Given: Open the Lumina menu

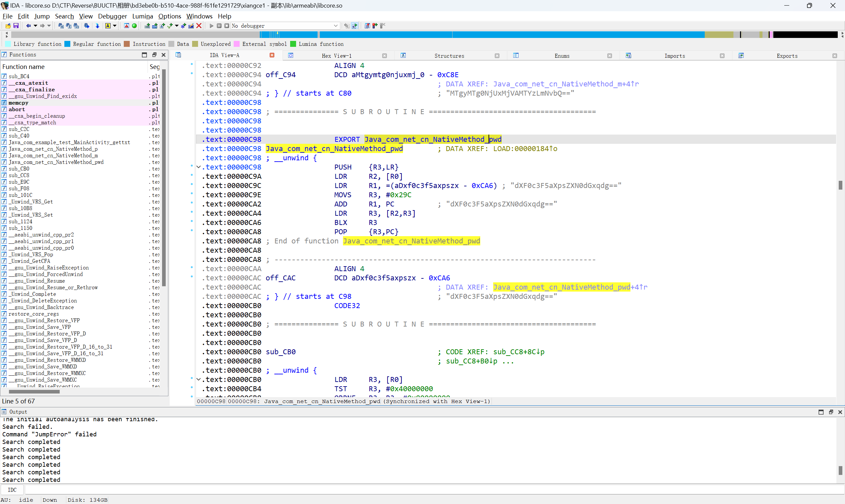Looking at the screenshot, I should 142,16.
